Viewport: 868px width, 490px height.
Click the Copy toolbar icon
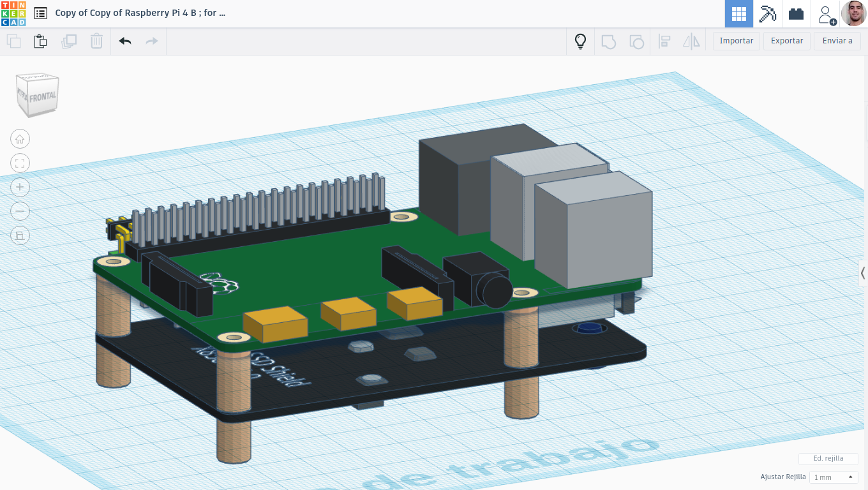point(13,41)
